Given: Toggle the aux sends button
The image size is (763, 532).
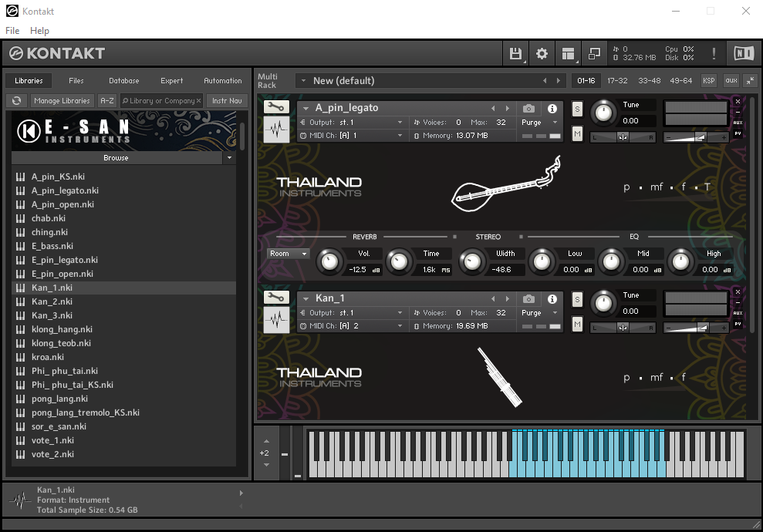Looking at the screenshot, I should point(731,81).
